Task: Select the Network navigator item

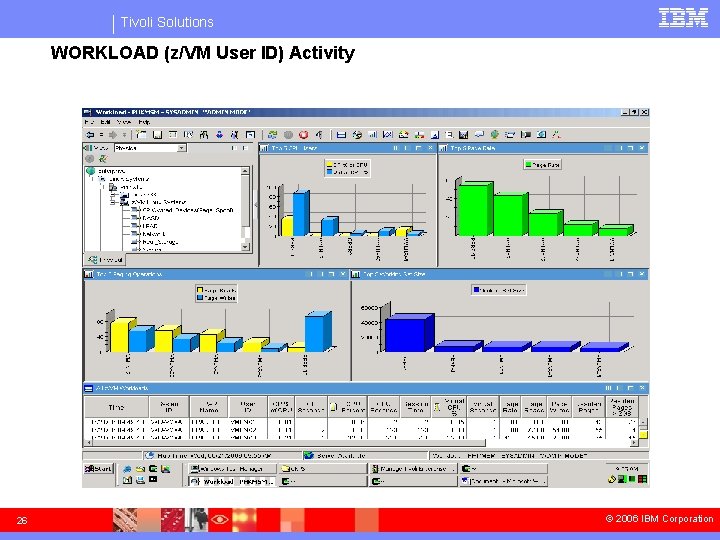Action: pos(154,234)
